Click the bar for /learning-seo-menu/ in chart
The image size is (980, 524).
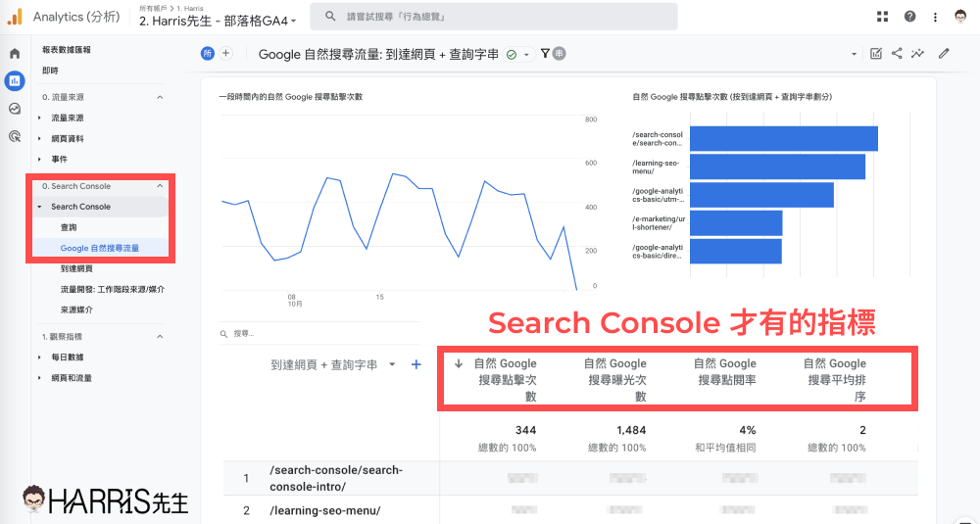(x=777, y=167)
